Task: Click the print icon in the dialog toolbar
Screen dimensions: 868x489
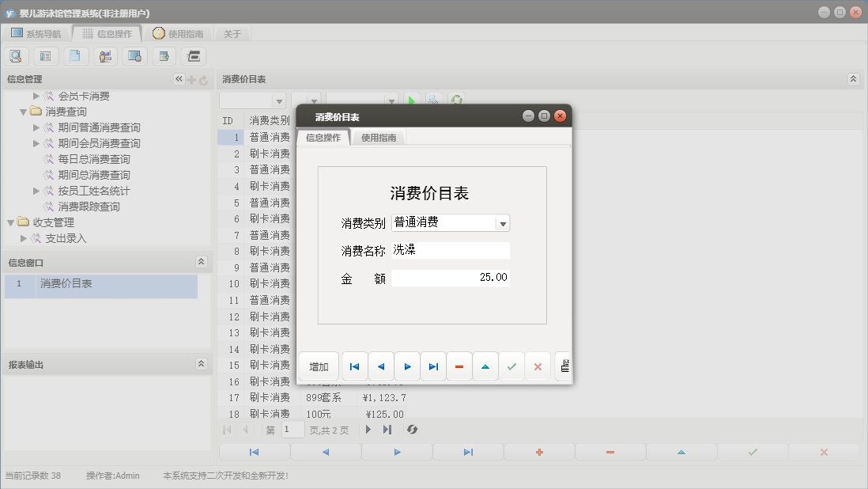Action: pos(564,366)
